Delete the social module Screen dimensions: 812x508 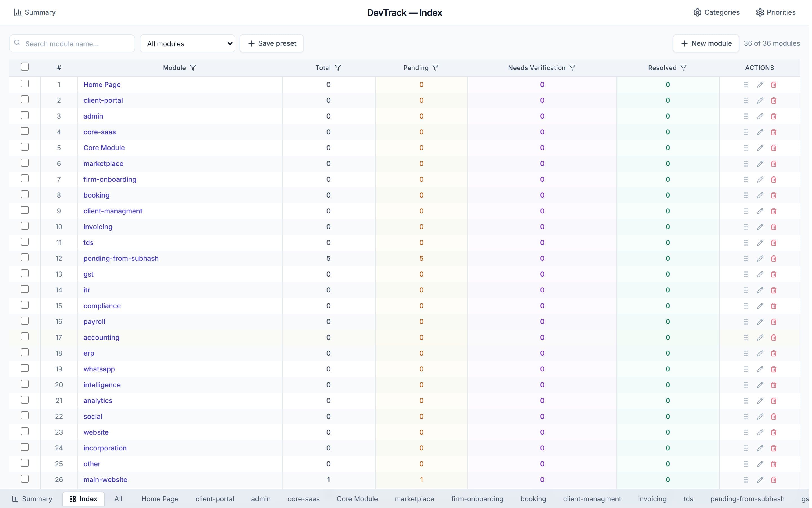pos(773,416)
